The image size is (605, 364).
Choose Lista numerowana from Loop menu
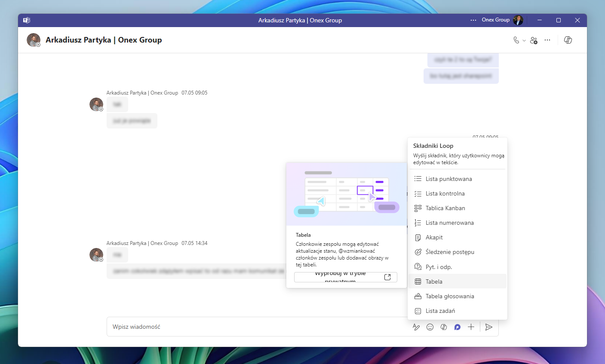(x=458, y=223)
